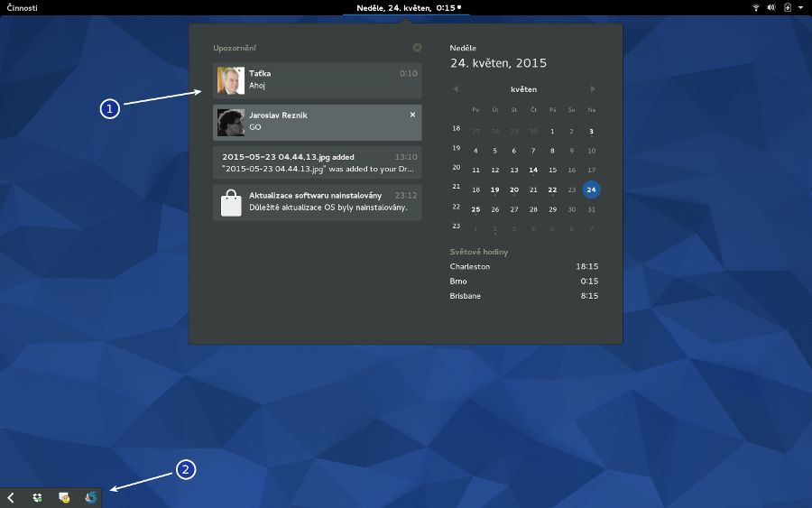Open the Aktualizace softwaru notification
Image resolution: width=812 pixels, height=508 pixels.
317,202
